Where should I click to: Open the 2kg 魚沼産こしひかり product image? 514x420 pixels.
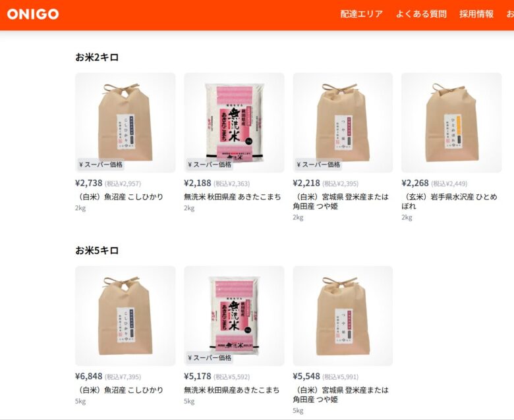[x=125, y=122]
